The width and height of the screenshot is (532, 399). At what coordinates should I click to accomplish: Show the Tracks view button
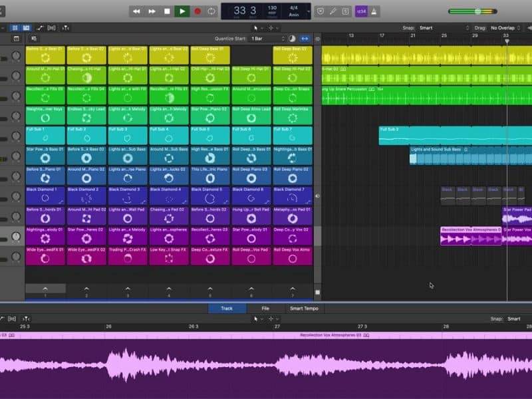(x=26, y=28)
